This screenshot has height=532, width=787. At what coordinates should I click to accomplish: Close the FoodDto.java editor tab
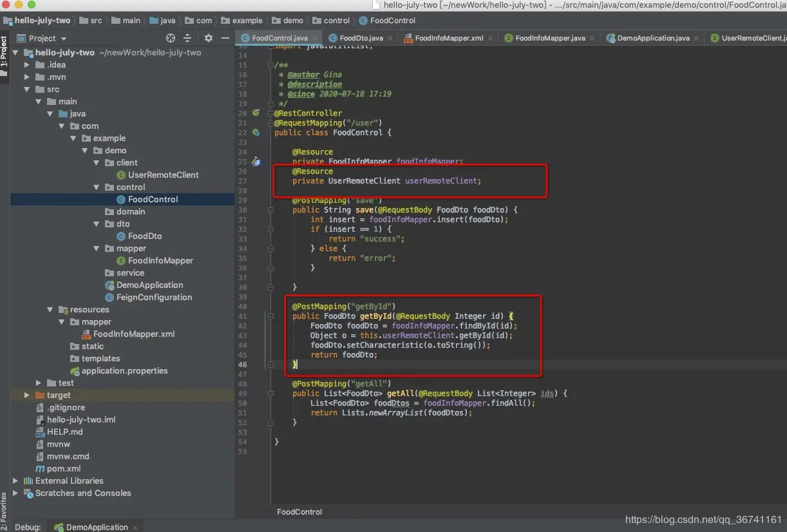click(391, 38)
